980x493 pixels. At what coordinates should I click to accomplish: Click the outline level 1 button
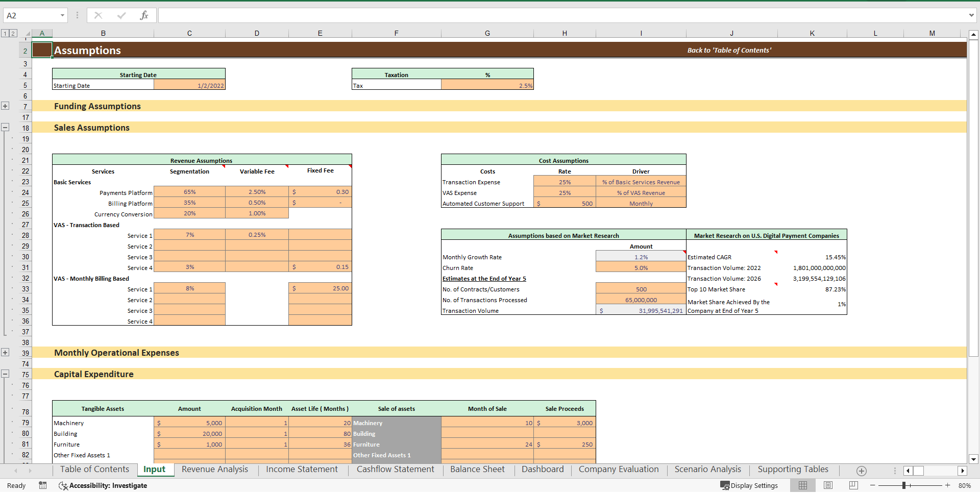pos(5,33)
